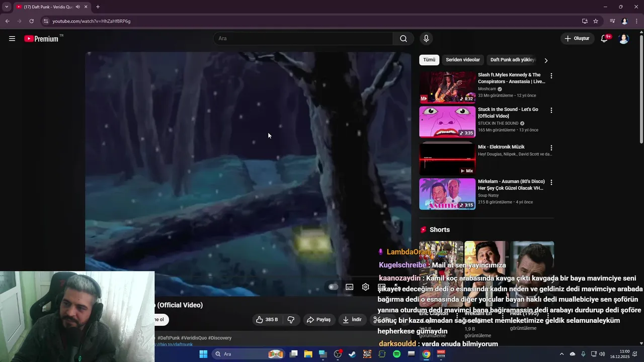Switch to Chrome taskbar icon
Image resolution: width=644 pixels, height=362 pixels.
click(426, 354)
